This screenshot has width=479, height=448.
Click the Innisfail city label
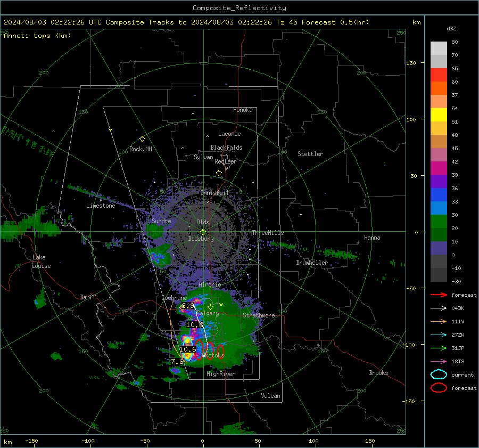[x=214, y=193]
